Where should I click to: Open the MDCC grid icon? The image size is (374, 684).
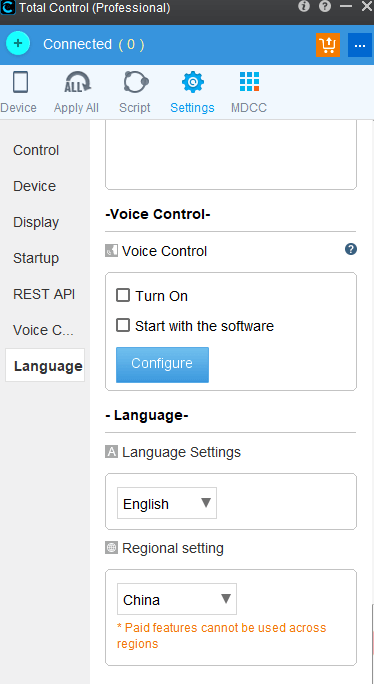click(249, 82)
